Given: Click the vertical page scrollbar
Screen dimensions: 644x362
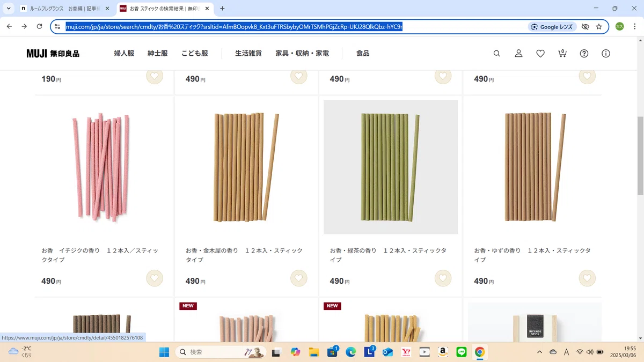Looking at the screenshot, I should [640, 156].
